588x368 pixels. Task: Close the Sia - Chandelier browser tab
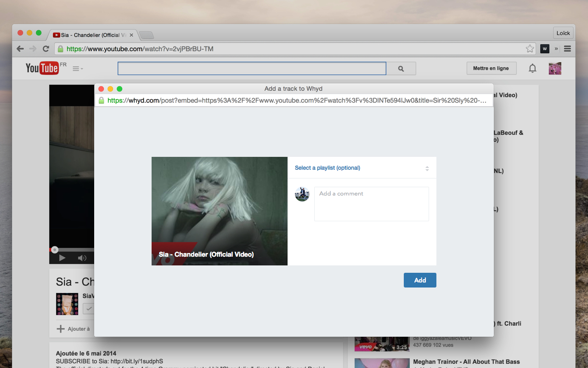click(131, 35)
